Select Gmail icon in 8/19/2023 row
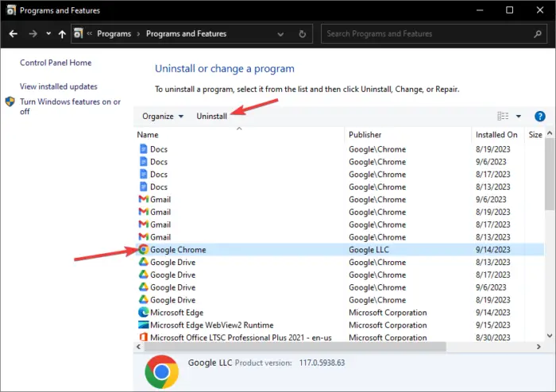 point(143,212)
